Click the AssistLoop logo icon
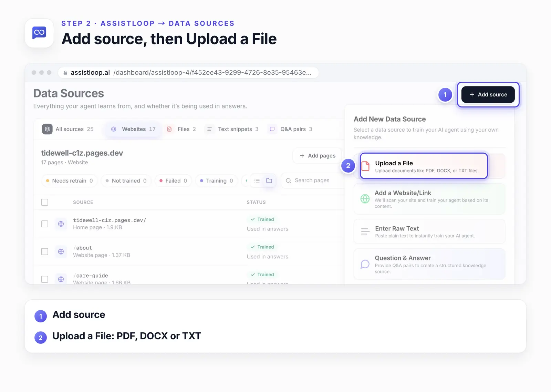 point(39,33)
